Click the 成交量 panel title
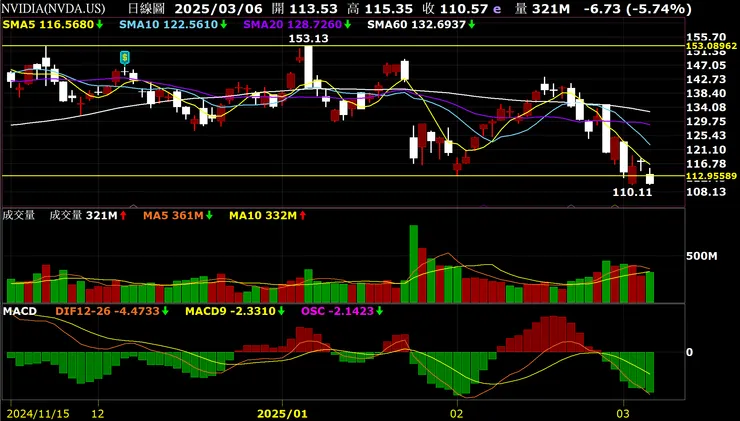Screen dimensions: 740x421 (x=19, y=216)
